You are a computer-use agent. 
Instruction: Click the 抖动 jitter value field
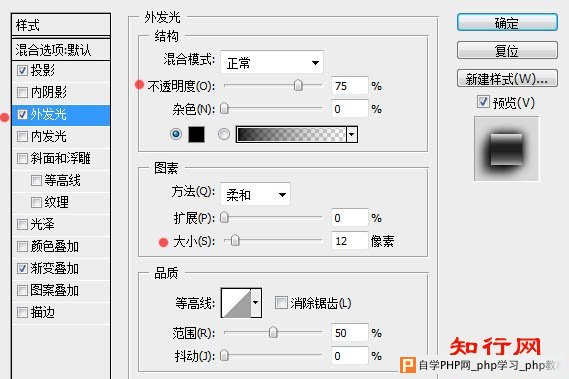point(350,356)
